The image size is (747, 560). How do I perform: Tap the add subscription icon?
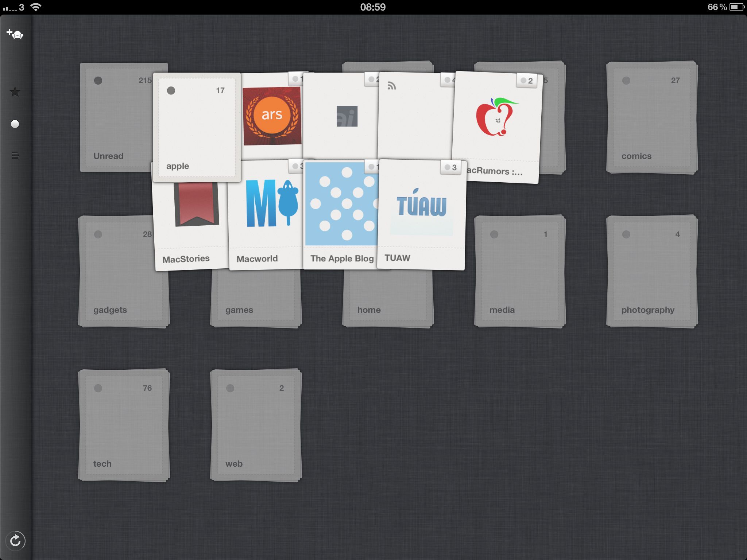pos(15,34)
